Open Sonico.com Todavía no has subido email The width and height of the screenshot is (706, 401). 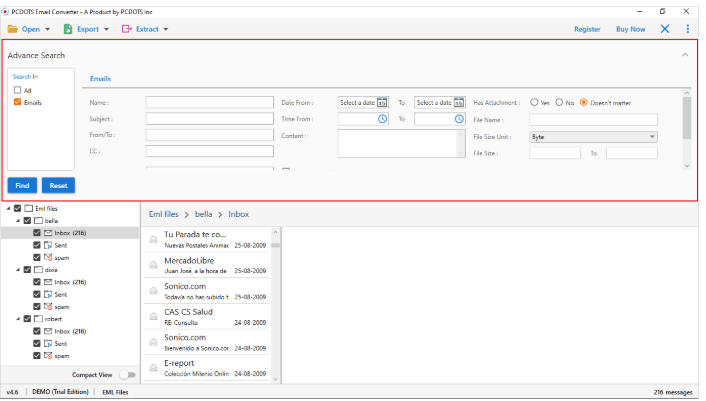click(x=207, y=291)
